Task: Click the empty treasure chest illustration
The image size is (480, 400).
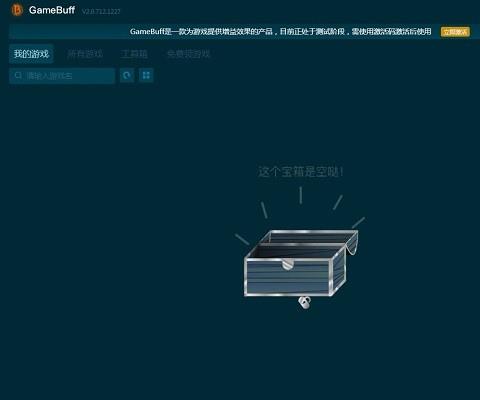Action: 301,263
